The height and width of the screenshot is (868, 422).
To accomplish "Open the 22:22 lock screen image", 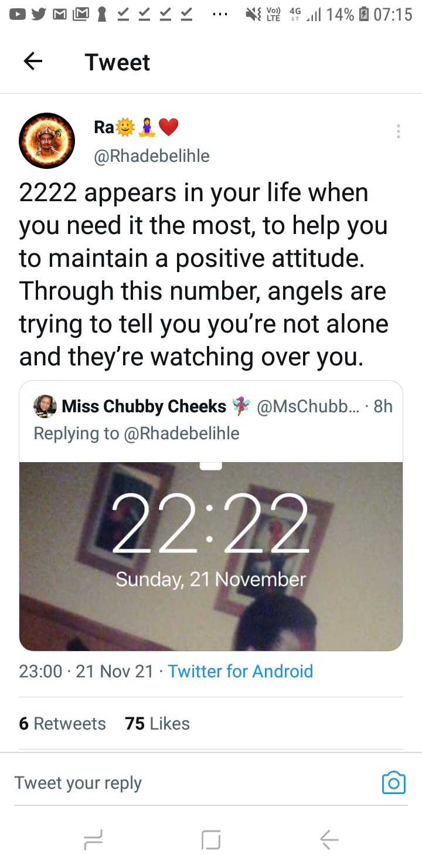I will [211, 556].
